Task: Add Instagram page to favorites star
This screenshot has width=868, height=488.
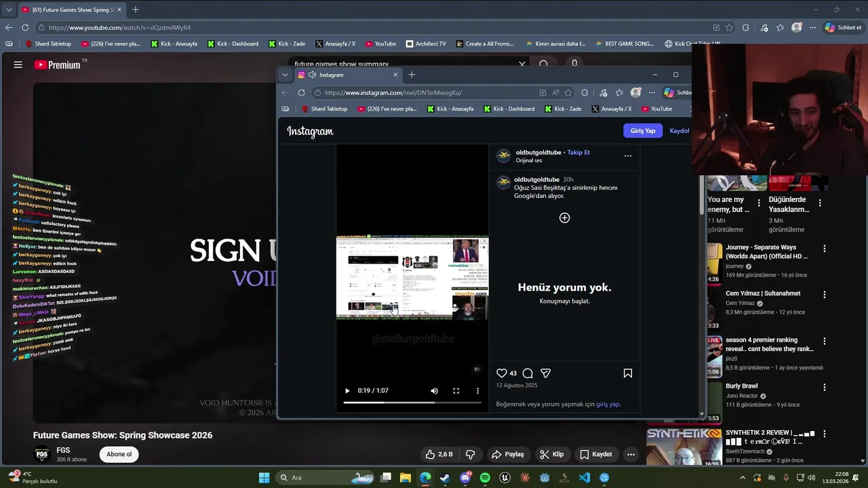Action: pyautogui.click(x=568, y=93)
